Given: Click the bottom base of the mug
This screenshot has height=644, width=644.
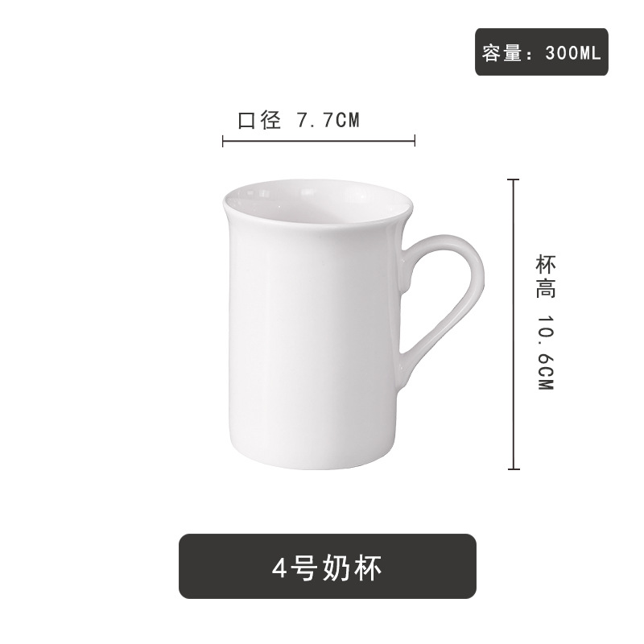Looking at the screenshot, I should [312, 460].
